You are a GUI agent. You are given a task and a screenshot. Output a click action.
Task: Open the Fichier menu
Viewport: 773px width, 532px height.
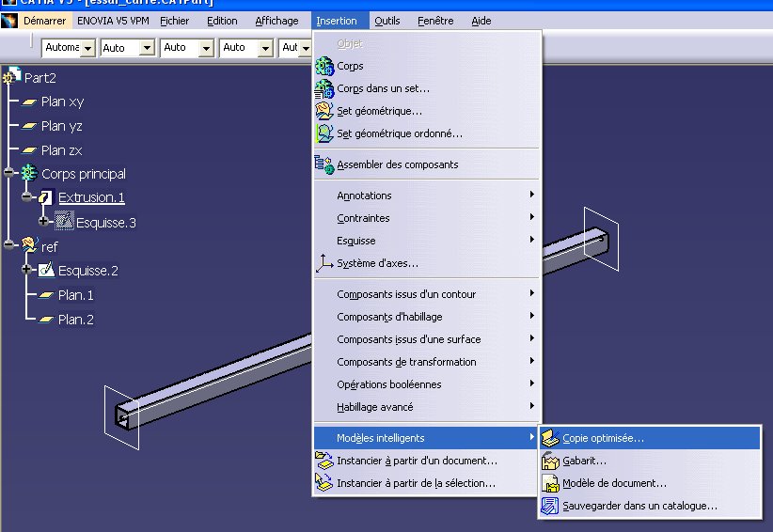click(175, 21)
